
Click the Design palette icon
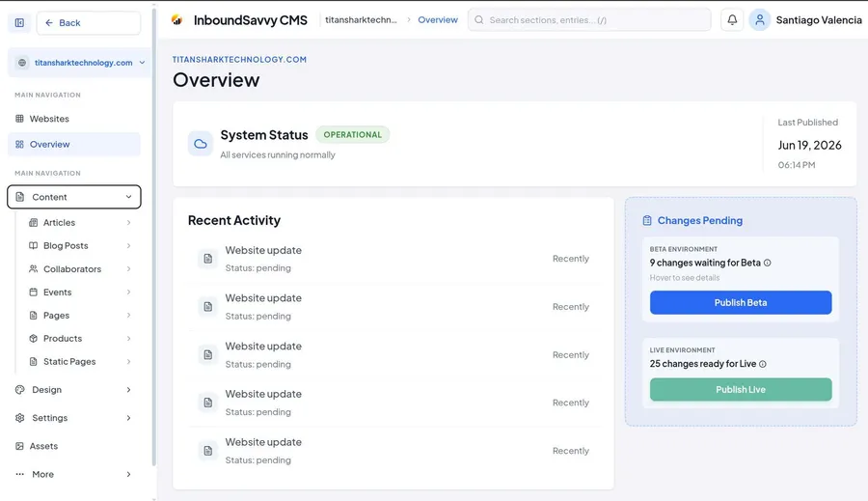tap(20, 390)
